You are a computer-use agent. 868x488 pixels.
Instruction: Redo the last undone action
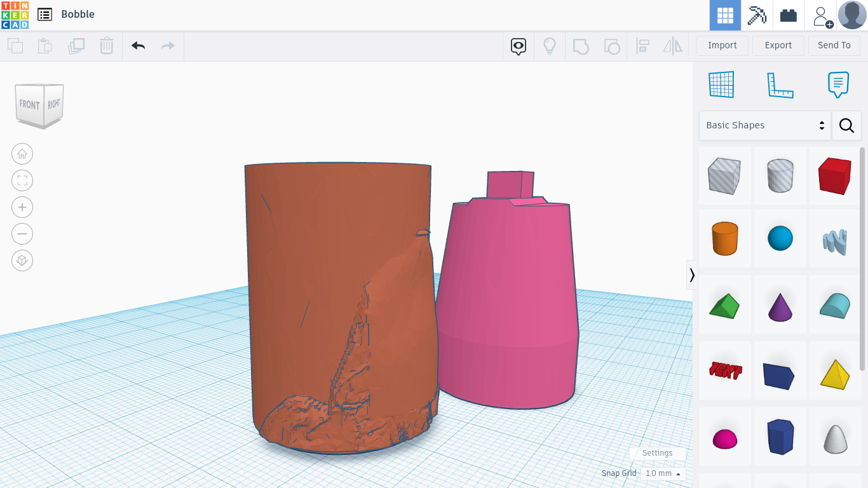tap(168, 46)
